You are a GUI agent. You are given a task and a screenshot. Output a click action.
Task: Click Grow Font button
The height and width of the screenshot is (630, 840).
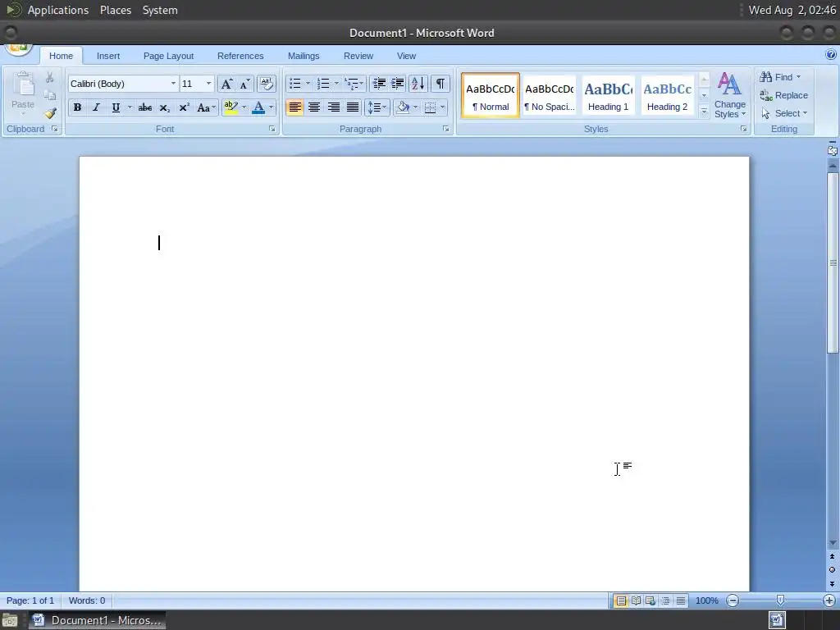pyautogui.click(x=226, y=84)
